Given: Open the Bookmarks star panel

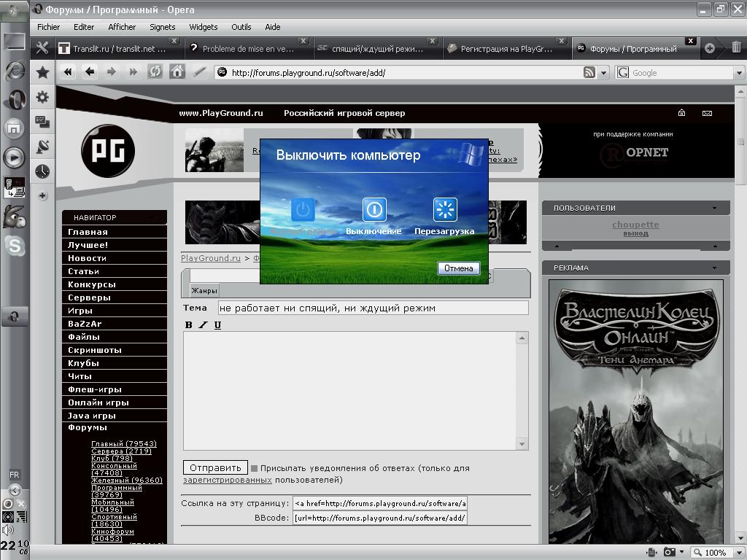Looking at the screenshot, I should 42,72.
